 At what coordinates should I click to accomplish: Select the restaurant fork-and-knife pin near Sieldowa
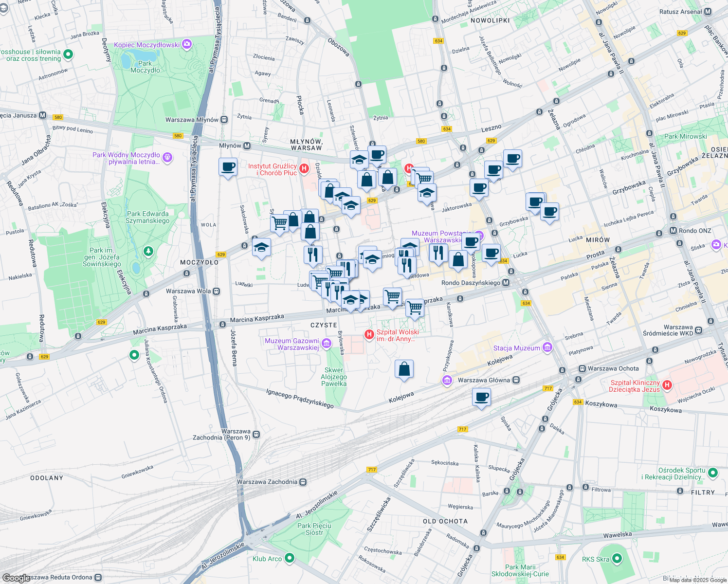tap(406, 264)
